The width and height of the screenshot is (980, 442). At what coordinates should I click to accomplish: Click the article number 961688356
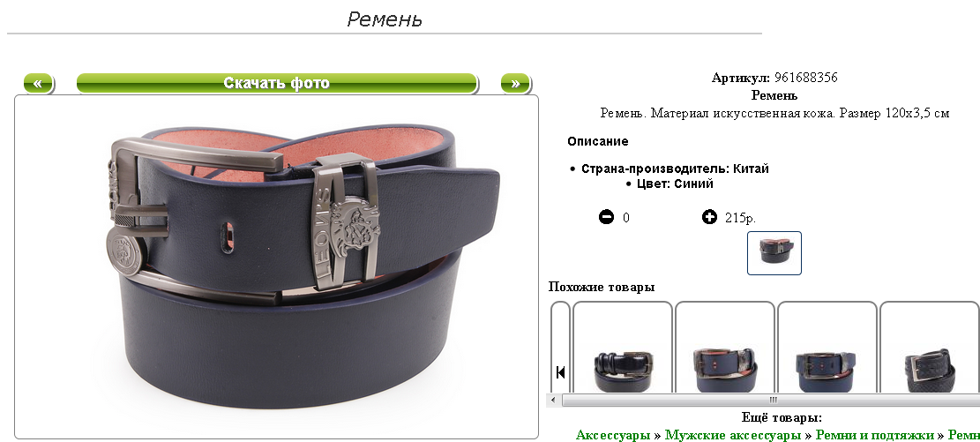pos(805,78)
